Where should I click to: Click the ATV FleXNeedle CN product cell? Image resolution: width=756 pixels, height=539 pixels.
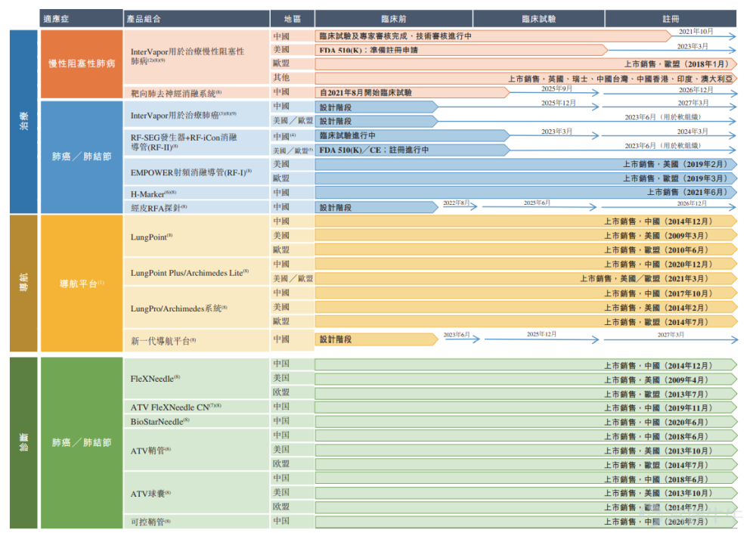[197, 407]
